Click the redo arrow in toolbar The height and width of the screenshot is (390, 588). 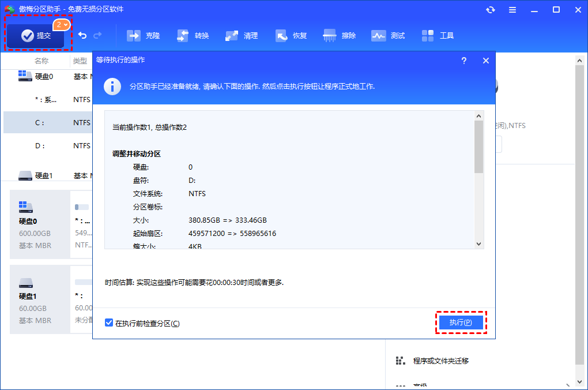coord(98,35)
